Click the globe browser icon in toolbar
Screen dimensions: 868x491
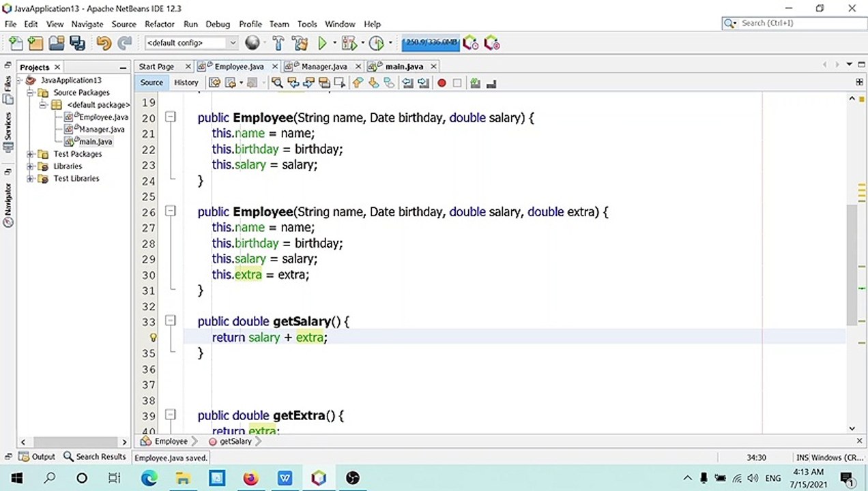[252, 42]
